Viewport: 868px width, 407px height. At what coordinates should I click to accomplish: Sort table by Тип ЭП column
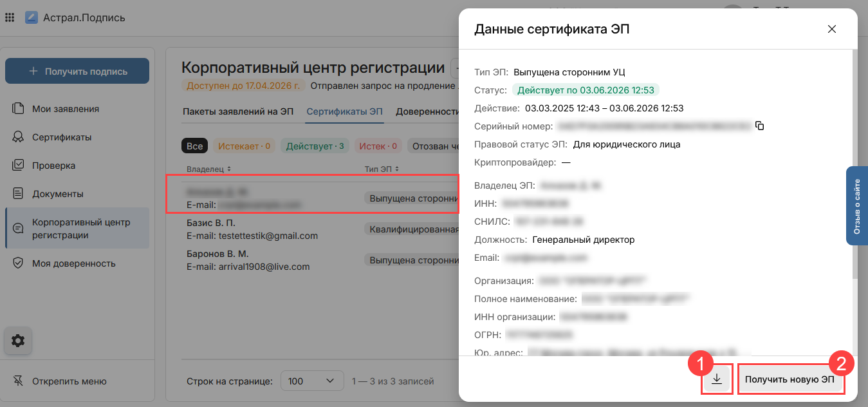tap(382, 169)
